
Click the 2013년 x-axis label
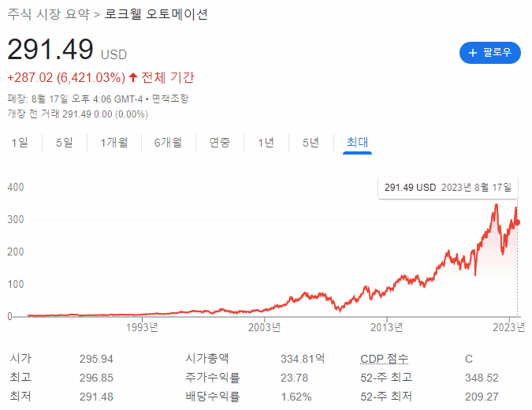pos(387,327)
